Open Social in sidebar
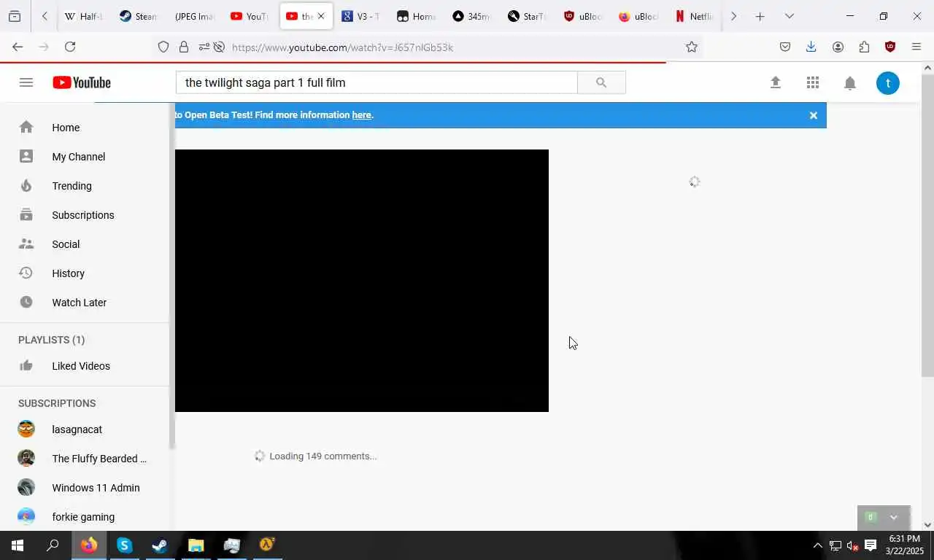934x560 pixels. coord(85,244)
